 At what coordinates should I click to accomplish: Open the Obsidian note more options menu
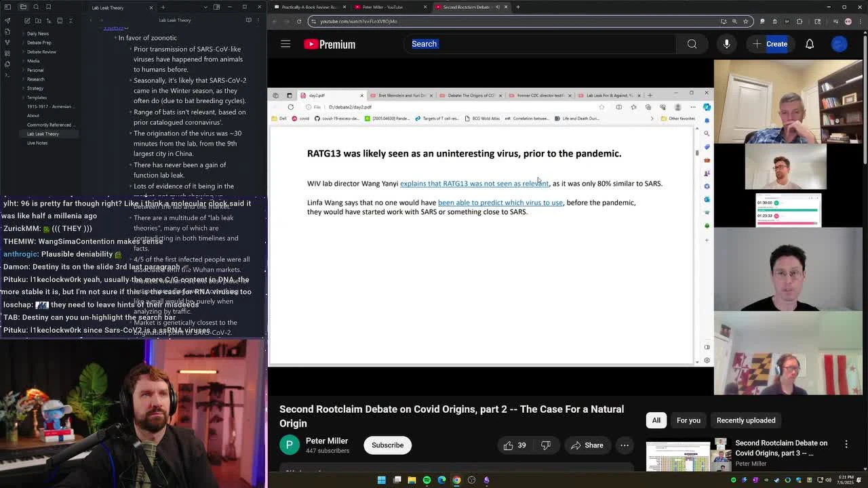coord(259,20)
